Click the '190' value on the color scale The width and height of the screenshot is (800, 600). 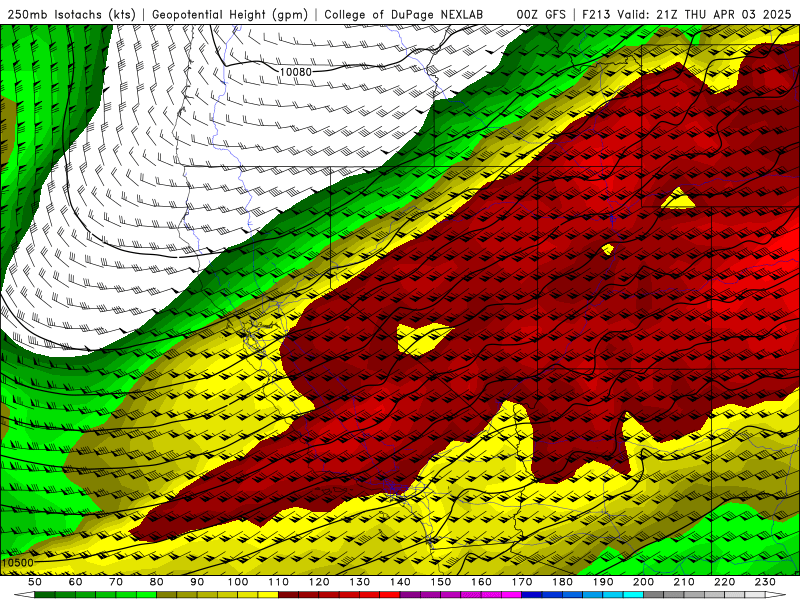[x=603, y=582]
